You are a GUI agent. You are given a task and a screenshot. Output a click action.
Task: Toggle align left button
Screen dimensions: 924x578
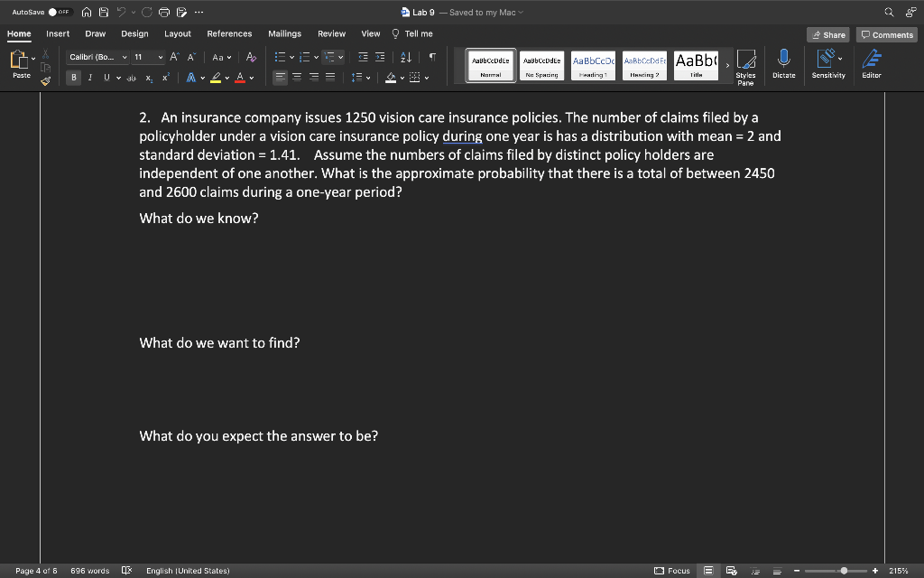point(281,78)
